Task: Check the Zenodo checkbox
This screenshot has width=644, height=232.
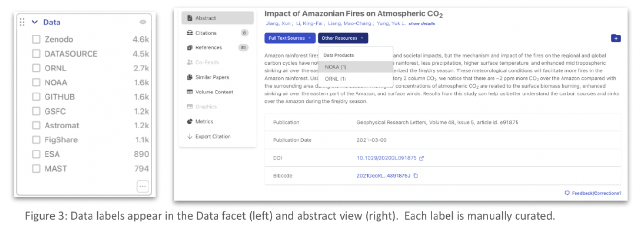Action: pyautogui.click(x=36, y=39)
